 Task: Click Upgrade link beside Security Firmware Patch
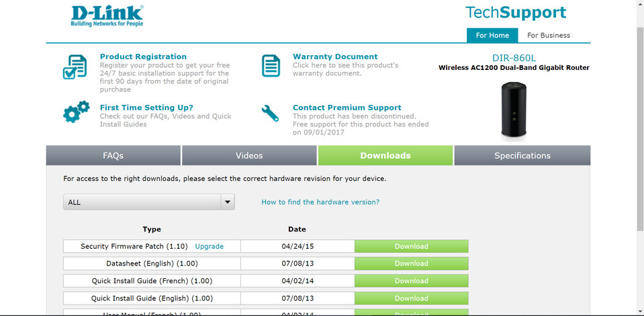(x=209, y=247)
